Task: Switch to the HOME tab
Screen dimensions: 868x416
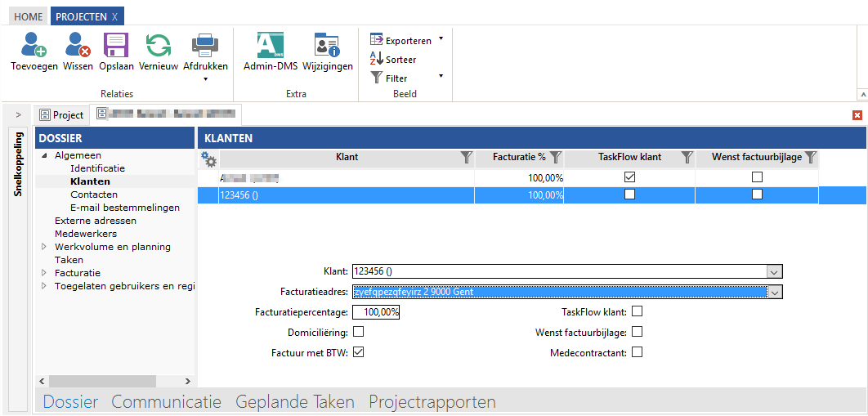Action: [x=29, y=16]
